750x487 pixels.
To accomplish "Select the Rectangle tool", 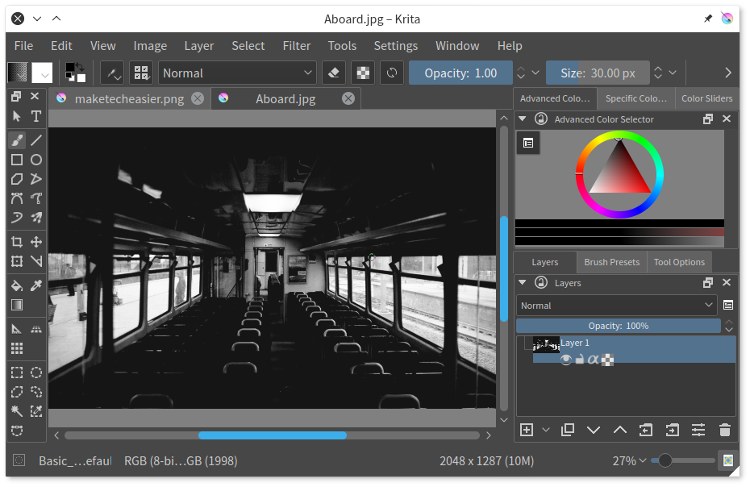I will pos(17,160).
